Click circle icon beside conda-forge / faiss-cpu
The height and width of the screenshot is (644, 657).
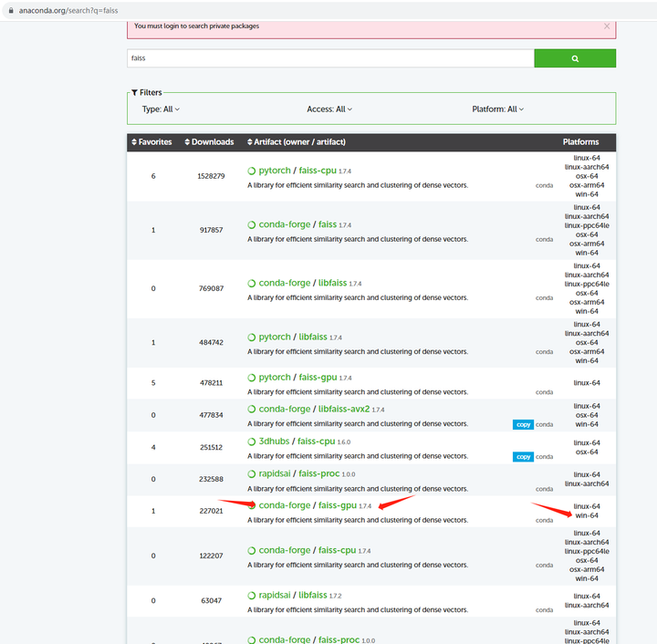click(252, 551)
